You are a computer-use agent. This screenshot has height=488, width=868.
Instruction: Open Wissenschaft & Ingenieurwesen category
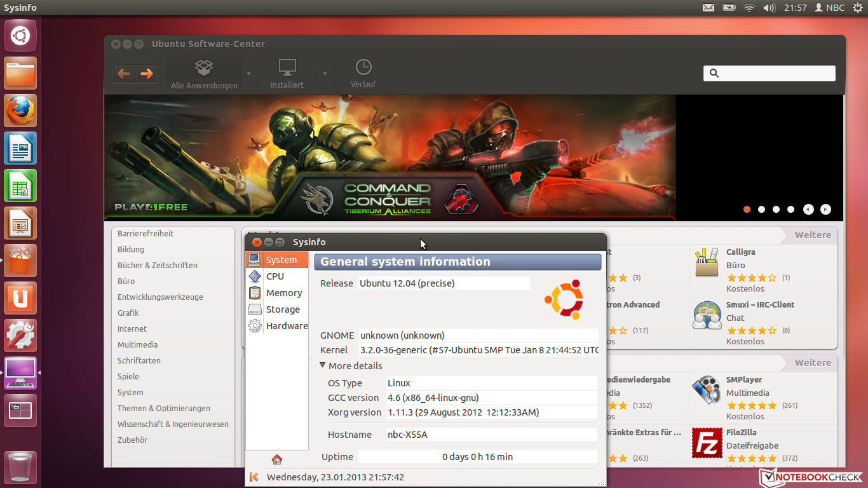point(173,424)
